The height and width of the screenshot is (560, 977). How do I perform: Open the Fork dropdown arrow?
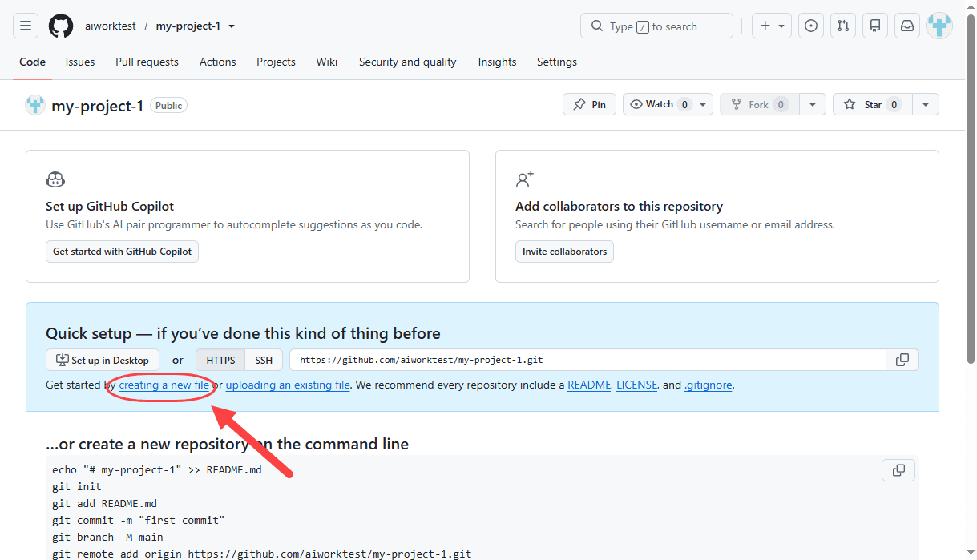coord(813,104)
